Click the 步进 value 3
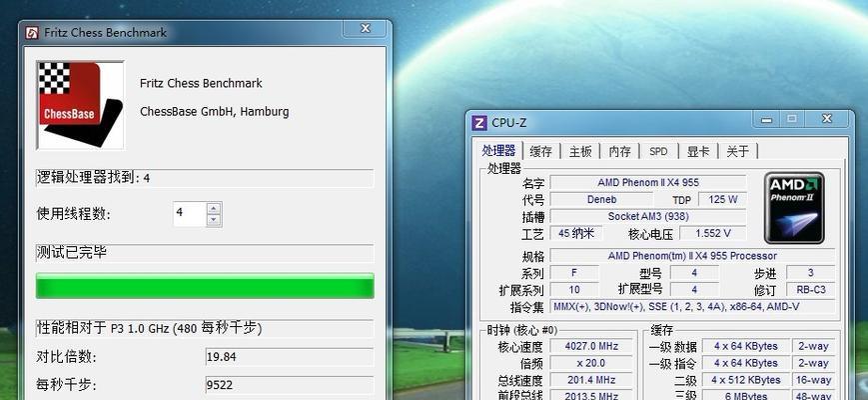Screen dimensions: 868x400 pos(810,273)
